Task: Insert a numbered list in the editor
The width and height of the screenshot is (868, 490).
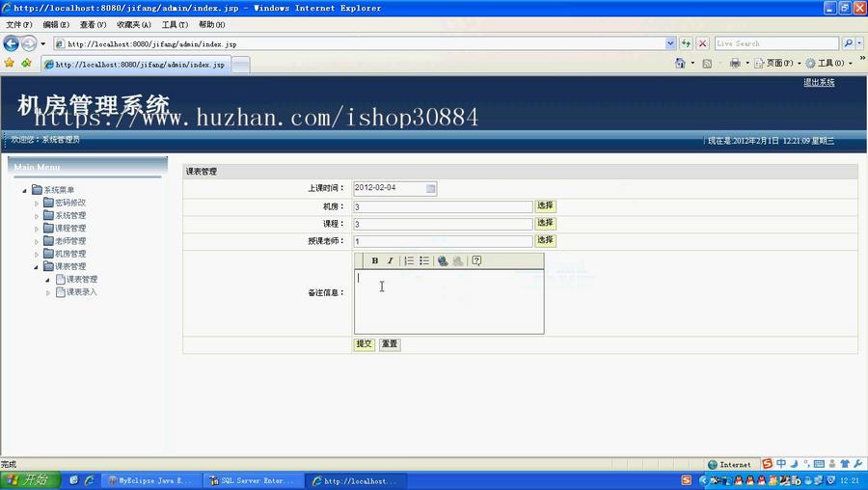Action: click(x=409, y=260)
